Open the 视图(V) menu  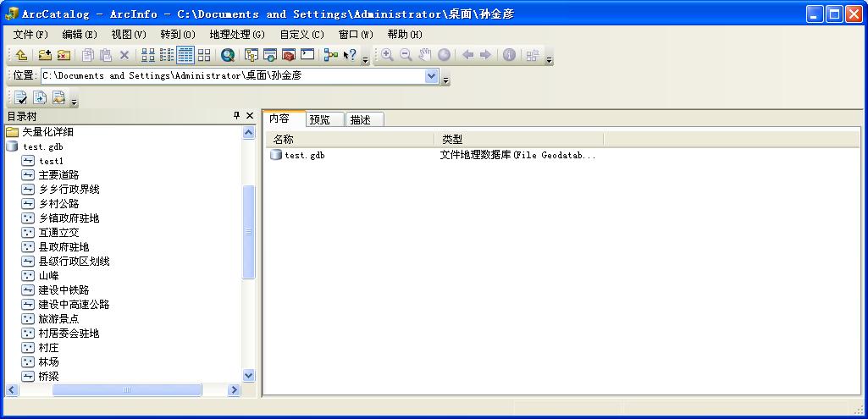[129, 35]
